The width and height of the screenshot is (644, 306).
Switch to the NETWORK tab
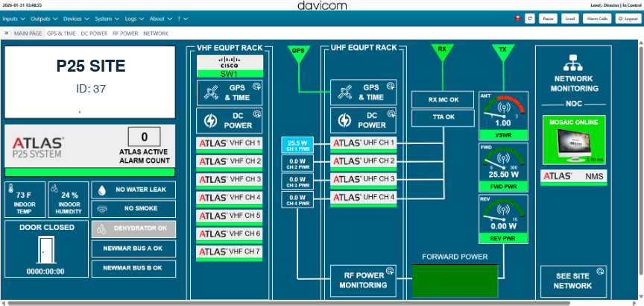156,34
